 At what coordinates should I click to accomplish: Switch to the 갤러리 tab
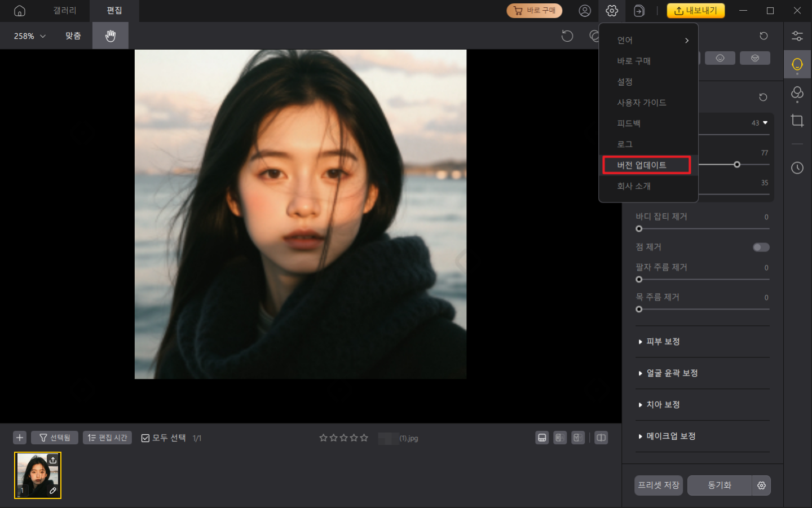coord(65,11)
